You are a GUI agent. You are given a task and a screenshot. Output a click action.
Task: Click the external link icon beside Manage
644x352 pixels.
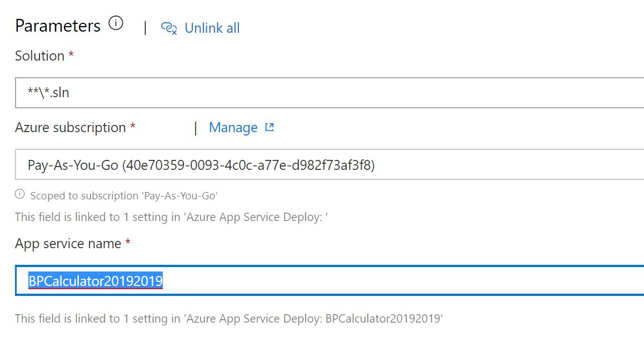269,127
